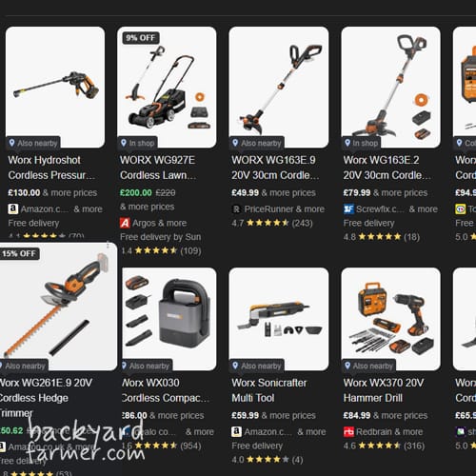This screenshot has width=476, height=476.
Task: Open the Worx WX370 20V Hammer Drill title
Action: [384, 390]
